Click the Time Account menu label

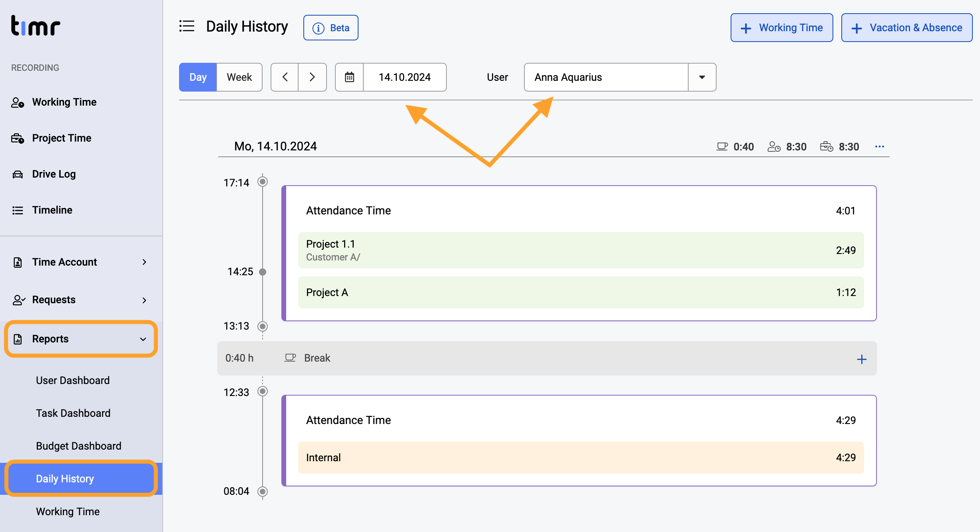(x=65, y=262)
